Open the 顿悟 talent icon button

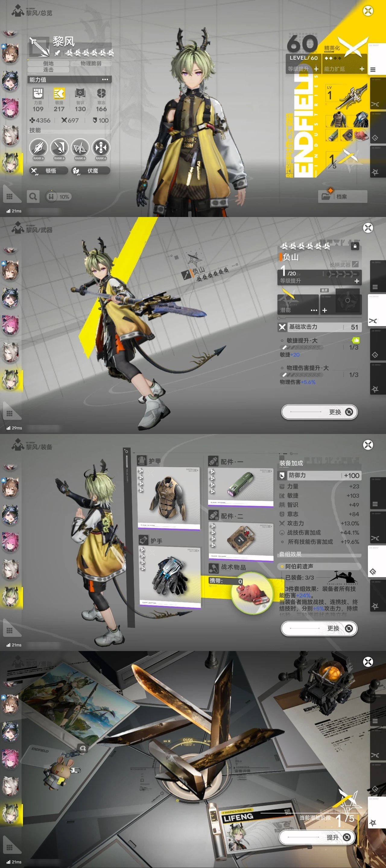(x=34, y=171)
